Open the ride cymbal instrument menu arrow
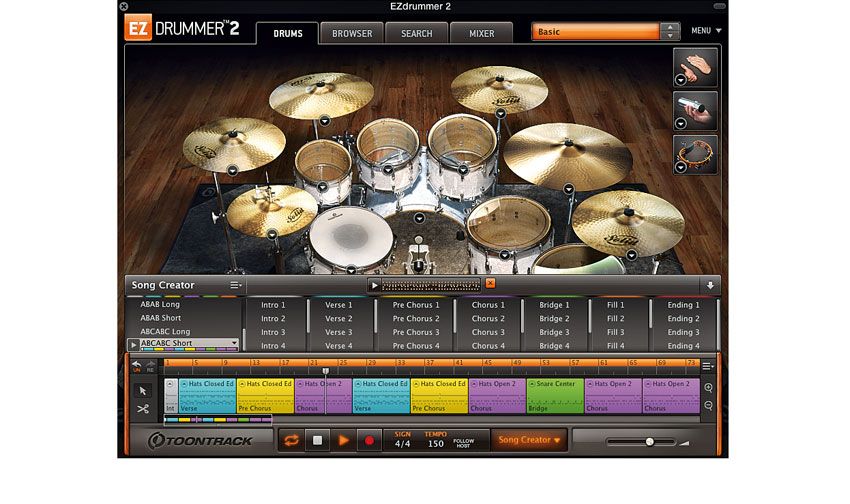The image size is (850, 504). point(568,189)
